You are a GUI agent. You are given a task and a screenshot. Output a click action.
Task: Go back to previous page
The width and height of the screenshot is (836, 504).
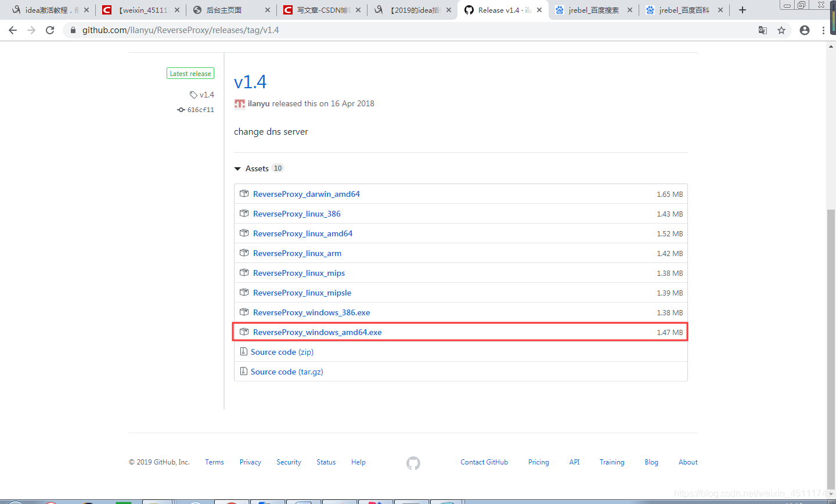(13, 30)
